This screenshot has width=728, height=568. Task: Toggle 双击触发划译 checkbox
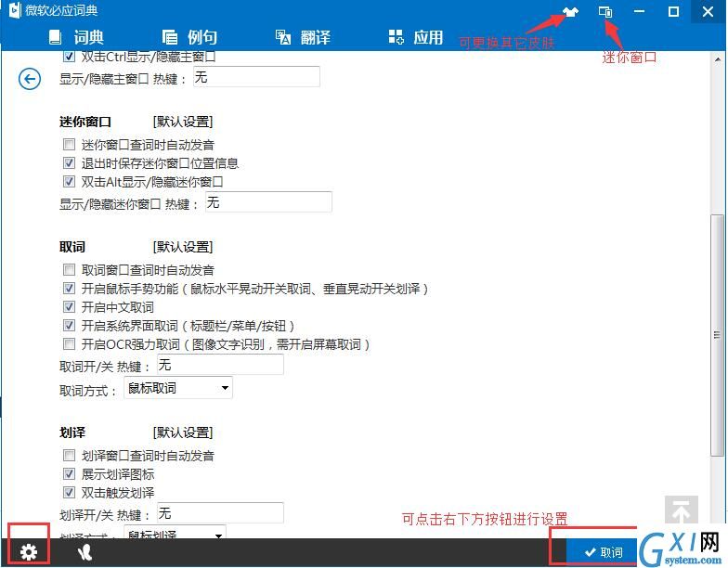pyautogui.click(x=69, y=492)
